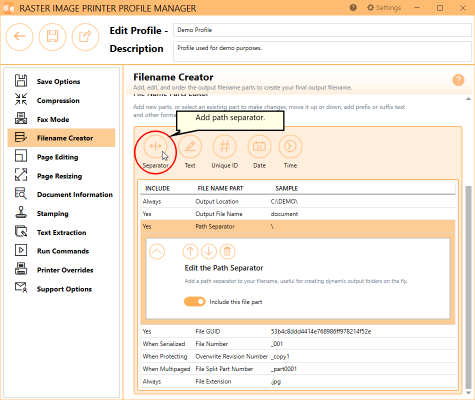475x400 pixels.
Task: Click the Edit Profile name field
Action: (x=322, y=30)
